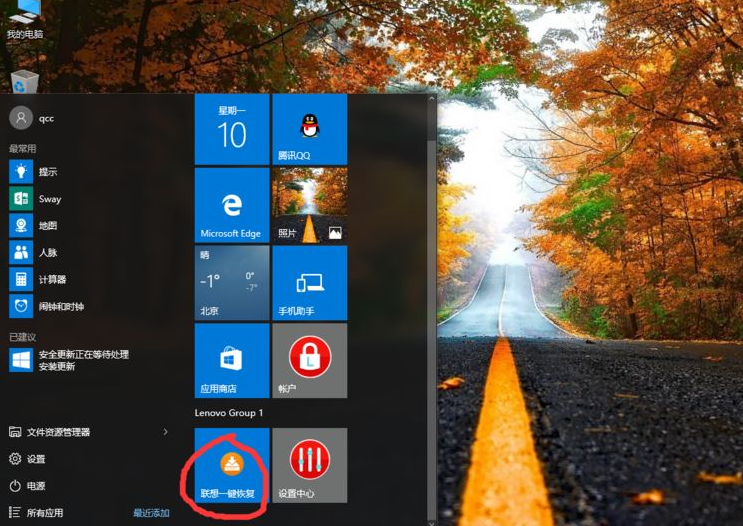Launch Microsoft Edge from its tile

tap(231, 206)
